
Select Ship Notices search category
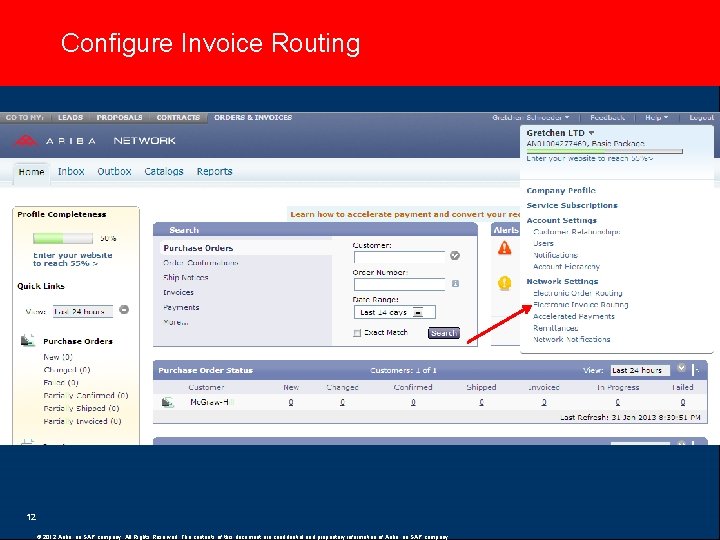[186, 277]
